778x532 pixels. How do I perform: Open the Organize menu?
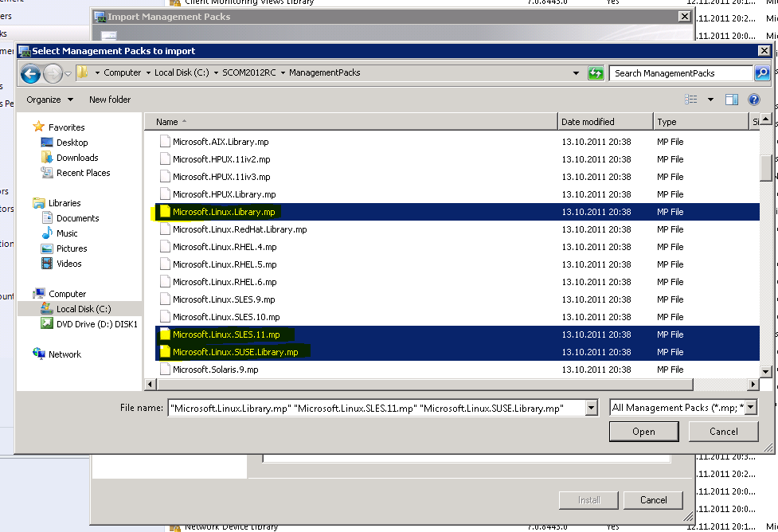(x=49, y=100)
